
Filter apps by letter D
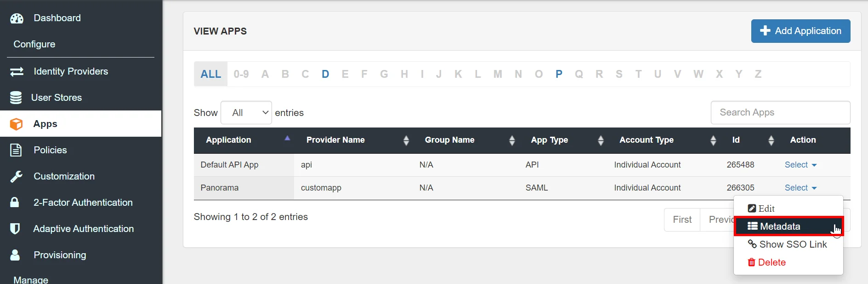(325, 74)
